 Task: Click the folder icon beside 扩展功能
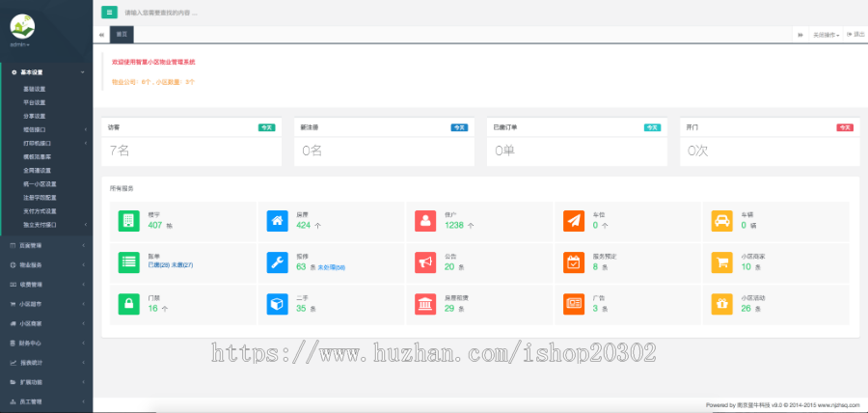point(14,382)
